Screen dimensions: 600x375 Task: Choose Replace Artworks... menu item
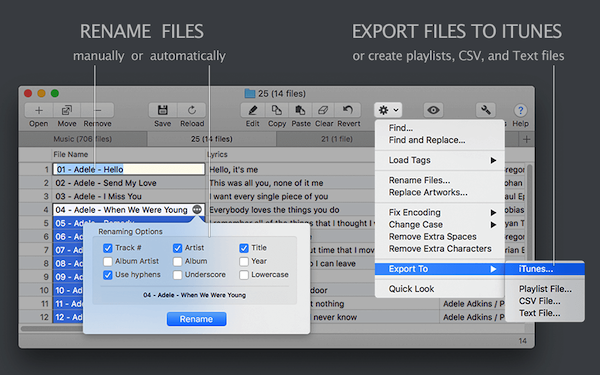pyautogui.click(x=440, y=192)
